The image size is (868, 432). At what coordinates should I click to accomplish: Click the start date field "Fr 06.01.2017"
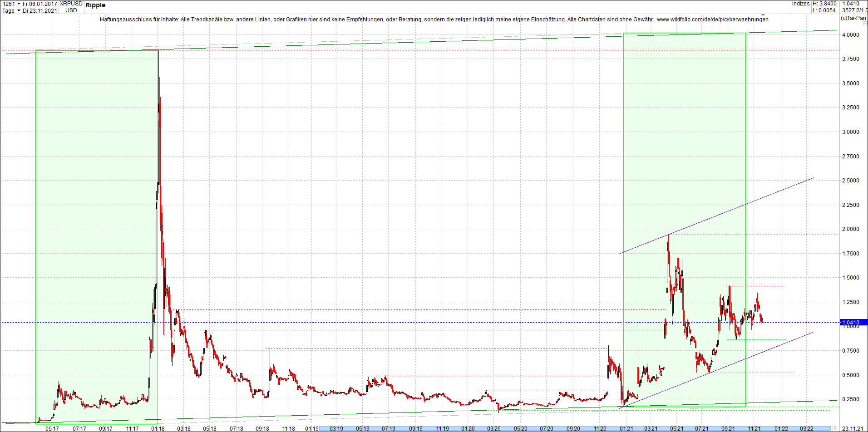point(39,4)
